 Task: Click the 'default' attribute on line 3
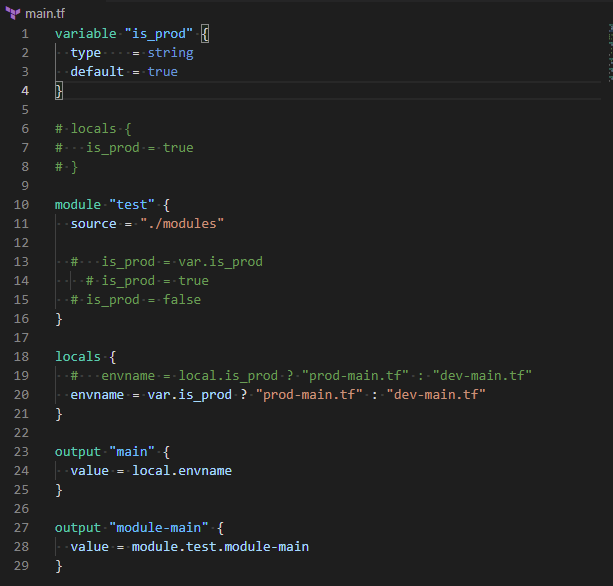pyautogui.click(x=97, y=72)
